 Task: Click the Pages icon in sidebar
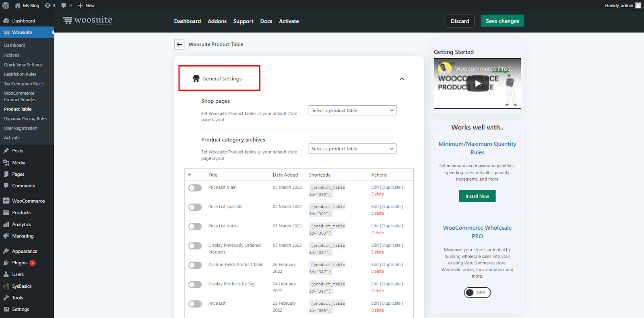(6, 174)
